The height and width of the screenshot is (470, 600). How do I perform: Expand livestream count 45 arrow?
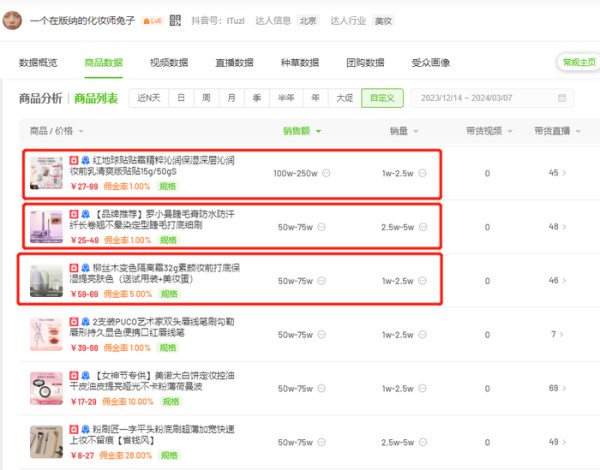(564, 173)
